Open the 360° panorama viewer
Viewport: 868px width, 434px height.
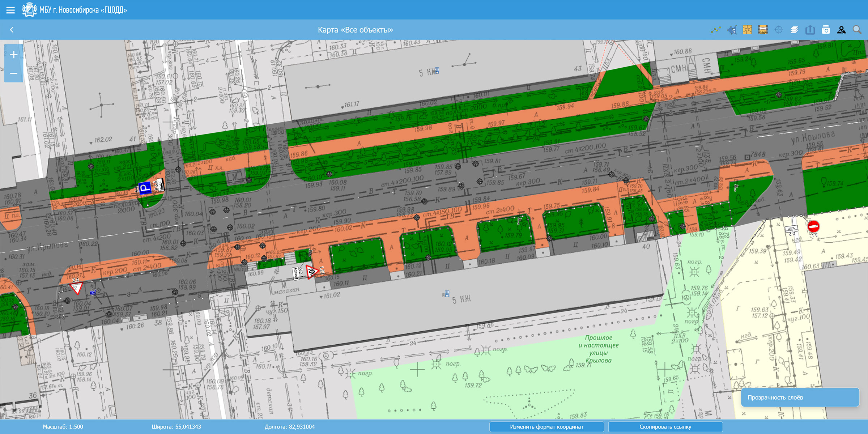(x=763, y=30)
